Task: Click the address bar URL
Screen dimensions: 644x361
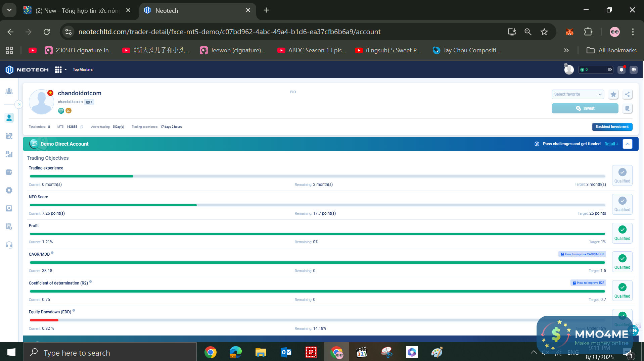Action: point(229,32)
